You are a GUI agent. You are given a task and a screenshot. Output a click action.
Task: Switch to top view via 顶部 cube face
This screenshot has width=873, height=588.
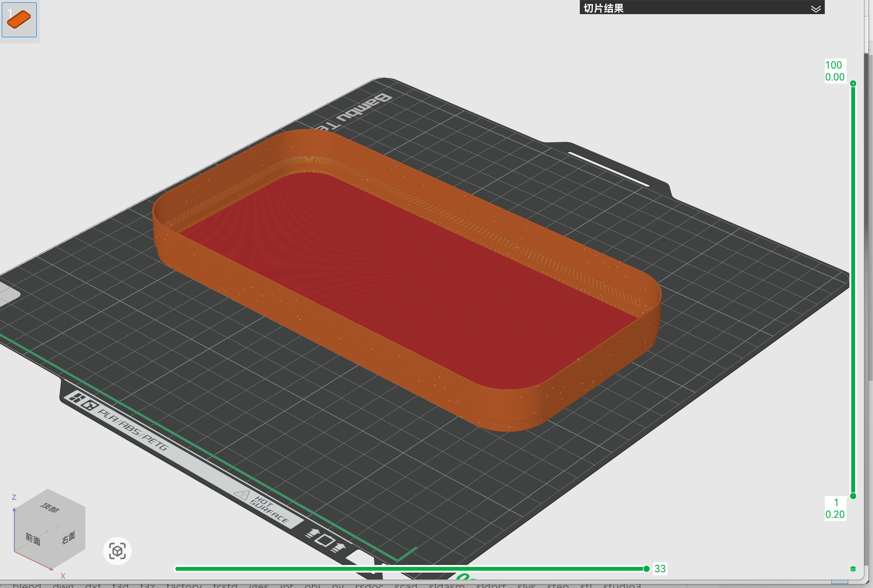[x=49, y=508]
